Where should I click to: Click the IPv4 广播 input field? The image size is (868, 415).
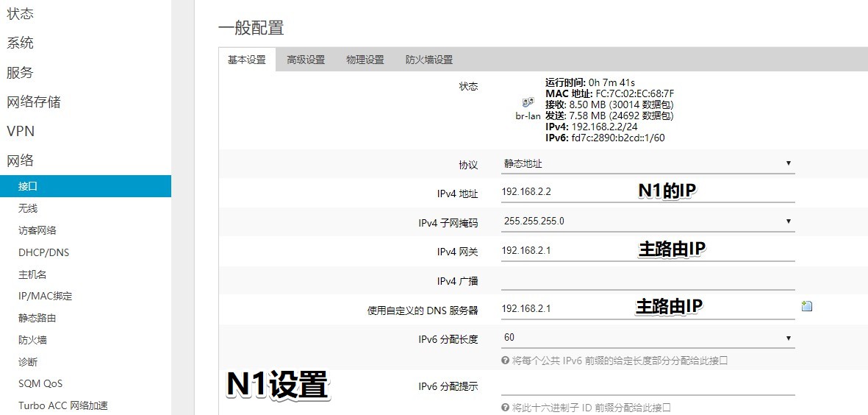(648, 281)
